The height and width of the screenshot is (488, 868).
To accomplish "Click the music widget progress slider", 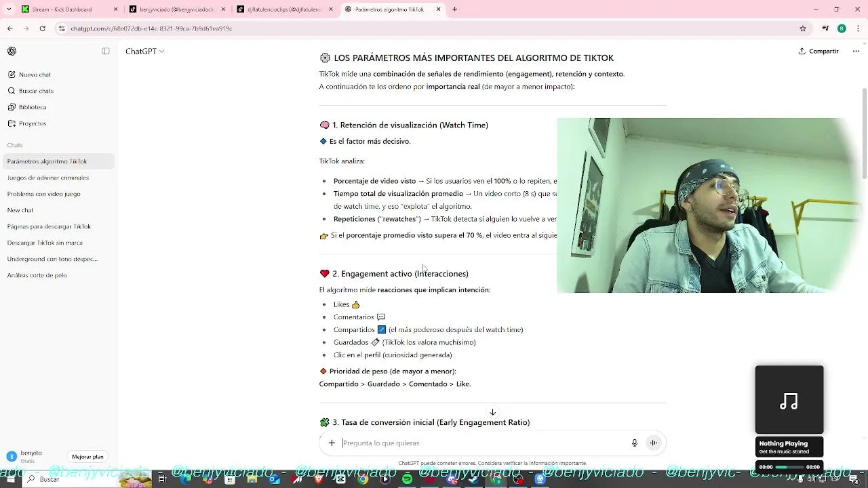I will [x=789, y=467].
